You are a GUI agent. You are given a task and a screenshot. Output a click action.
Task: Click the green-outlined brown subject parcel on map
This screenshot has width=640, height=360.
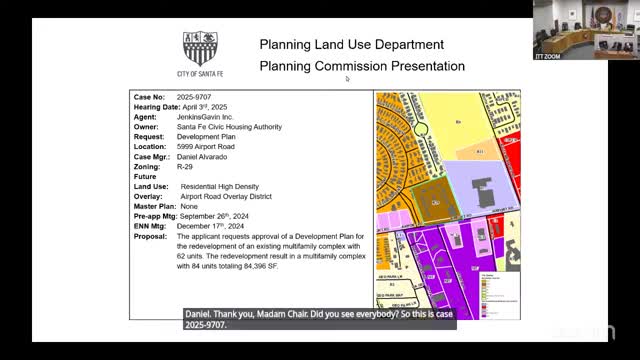(436, 200)
